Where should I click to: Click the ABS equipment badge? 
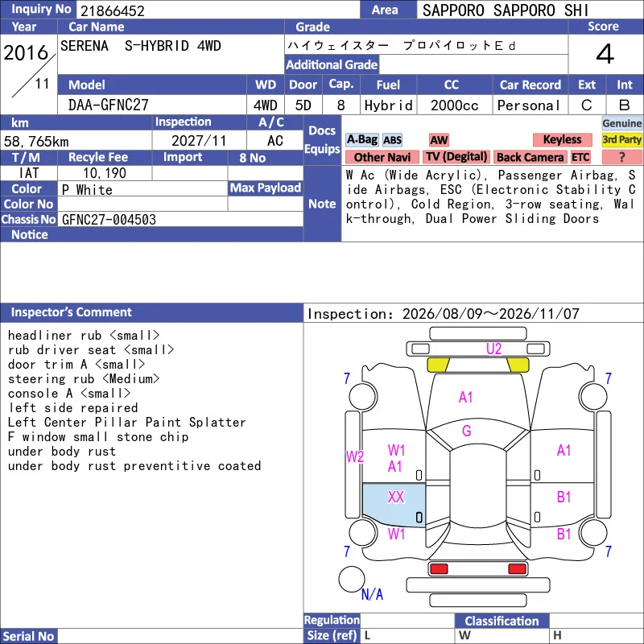[x=392, y=140]
